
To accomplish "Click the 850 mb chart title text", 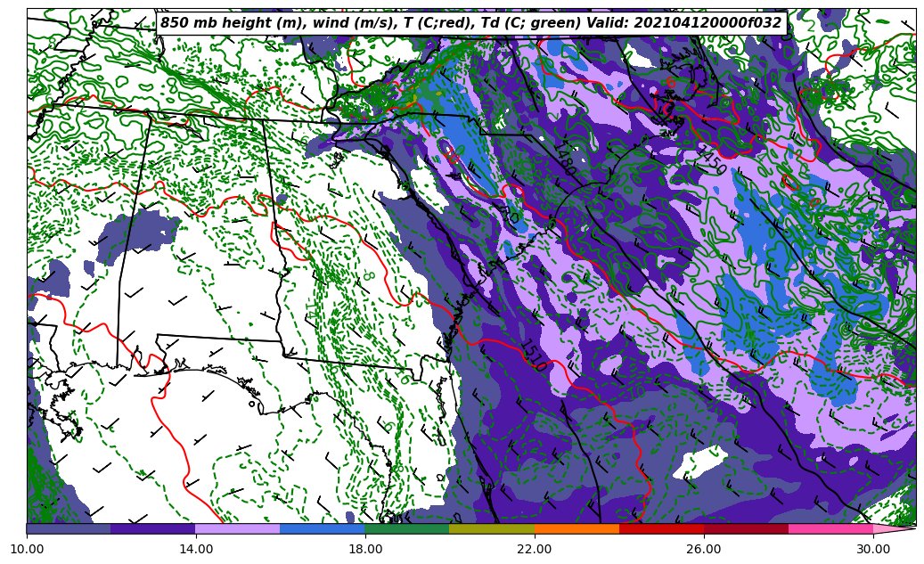I will 470,23.
